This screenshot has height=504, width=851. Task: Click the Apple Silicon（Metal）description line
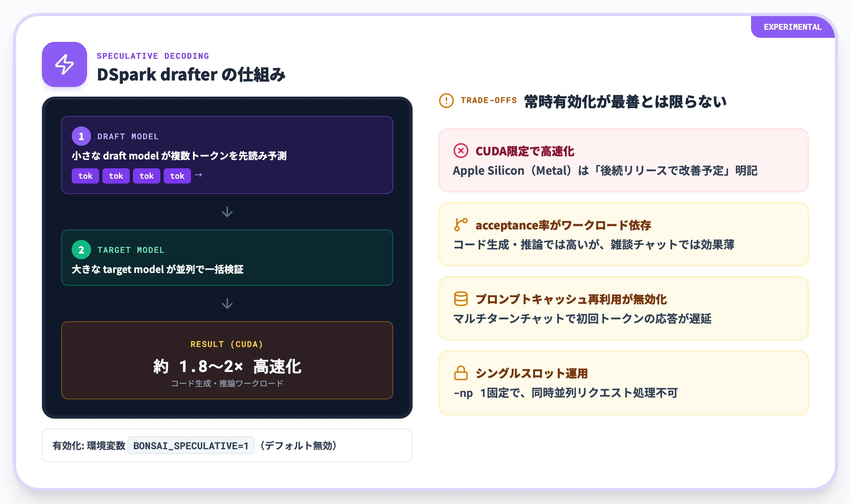tap(605, 171)
